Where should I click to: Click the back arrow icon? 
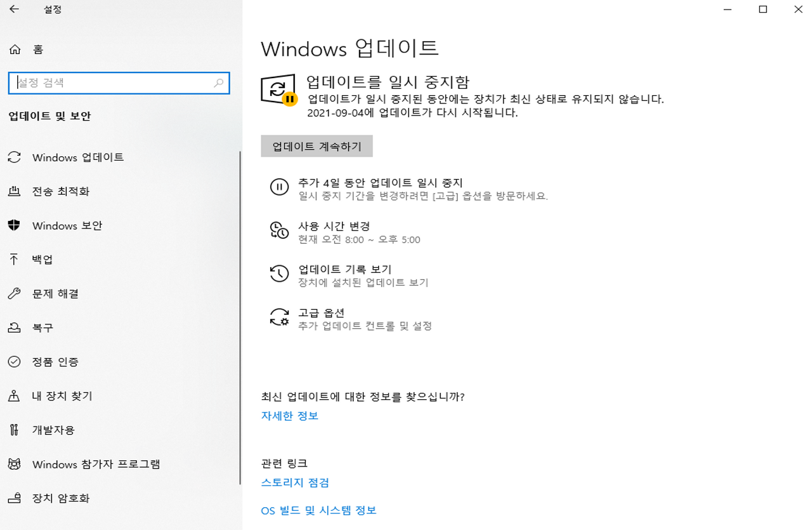pos(14,10)
